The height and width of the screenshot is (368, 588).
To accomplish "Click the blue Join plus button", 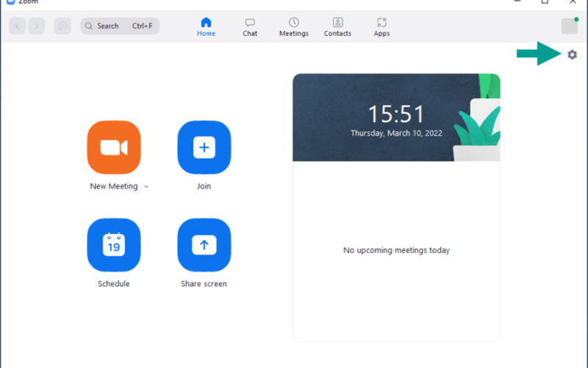I will (204, 147).
